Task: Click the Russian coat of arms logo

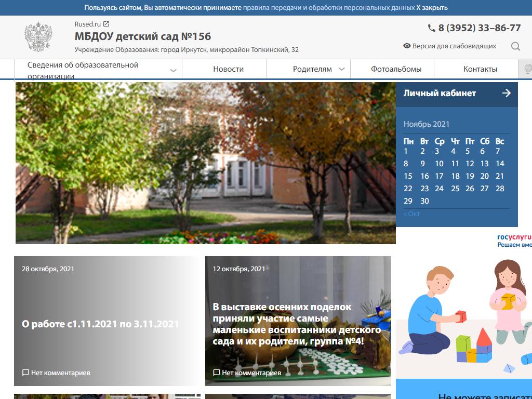Action: [38, 37]
